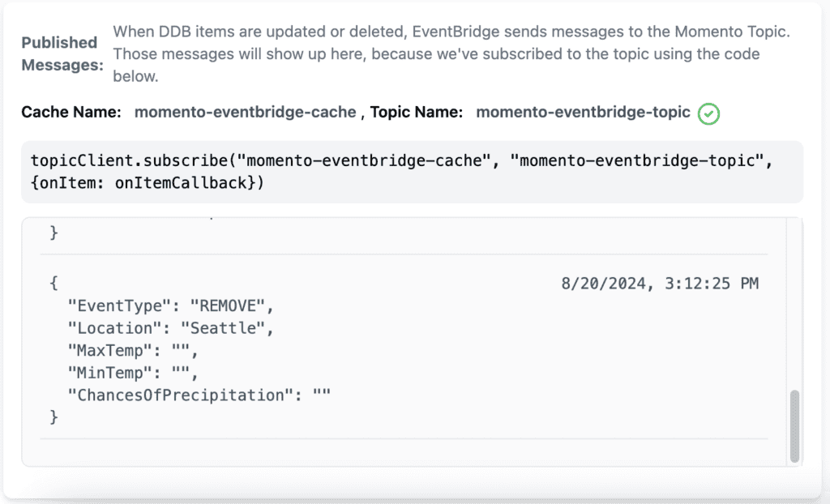Click the closing brace of REMOVE message
The width and height of the screenshot is (830, 504).
coord(53,417)
